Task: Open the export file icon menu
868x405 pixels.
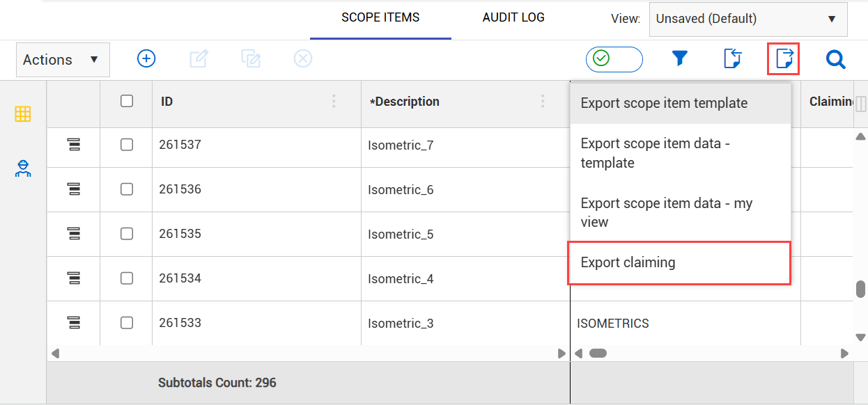Action: (783, 59)
